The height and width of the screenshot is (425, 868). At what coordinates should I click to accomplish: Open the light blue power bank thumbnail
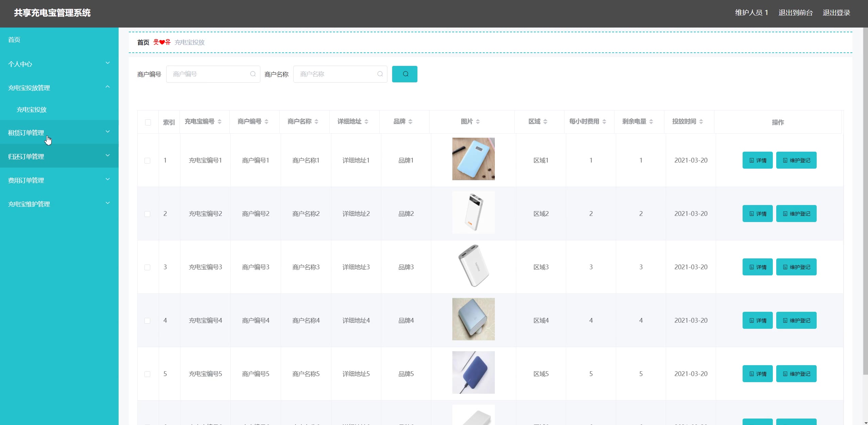pyautogui.click(x=473, y=159)
